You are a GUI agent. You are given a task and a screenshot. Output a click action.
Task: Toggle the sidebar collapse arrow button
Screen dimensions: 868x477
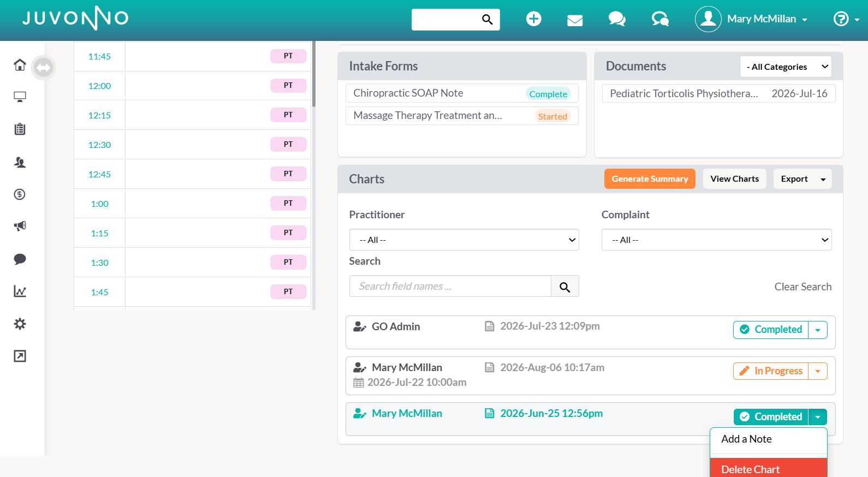coord(43,68)
